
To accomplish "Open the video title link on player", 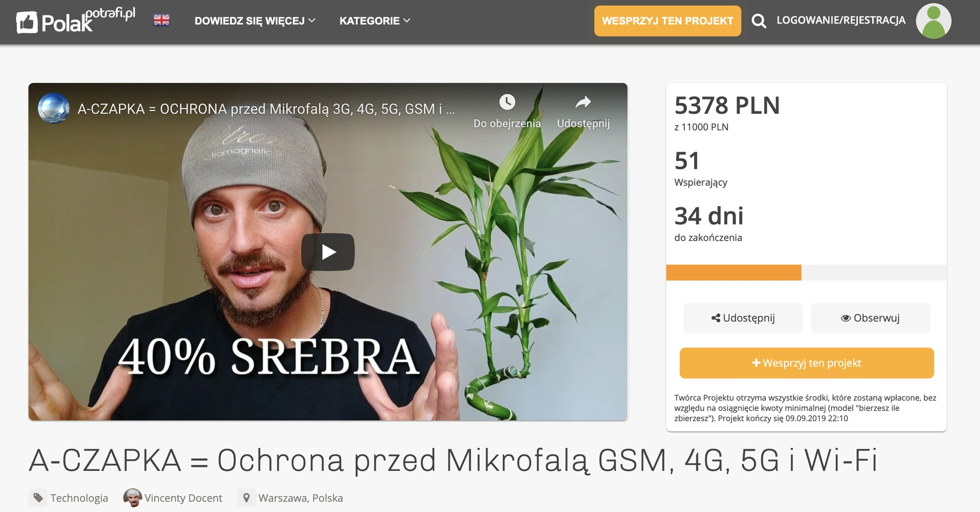I will (x=266, y=109).
